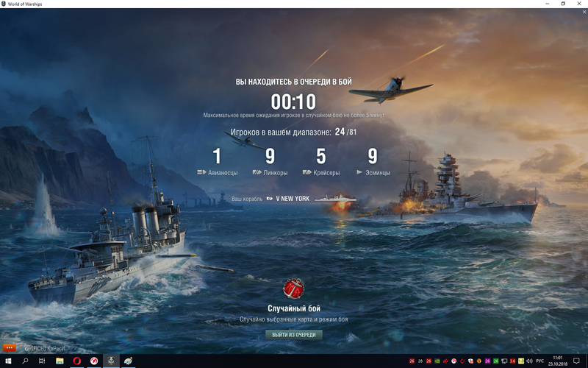Image resolution: width=588 pixels, height=368 pixels.
Task: Click the battleship type icon before V NEW YORK
Action: tap(270, 198)
